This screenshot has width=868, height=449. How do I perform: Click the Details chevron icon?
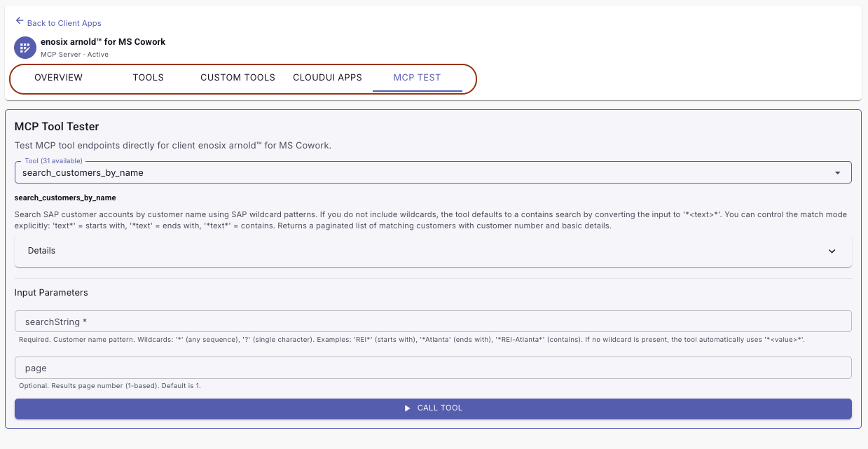point(832,251)
